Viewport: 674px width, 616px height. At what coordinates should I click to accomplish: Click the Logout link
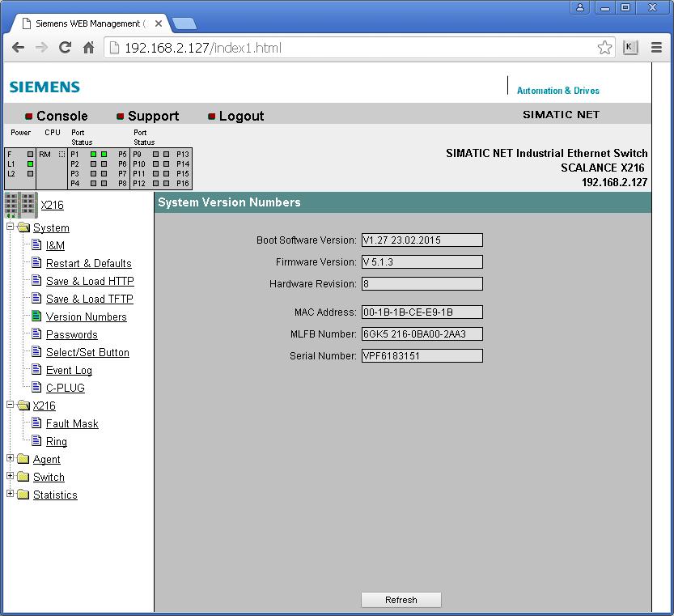tap(241, 116)
